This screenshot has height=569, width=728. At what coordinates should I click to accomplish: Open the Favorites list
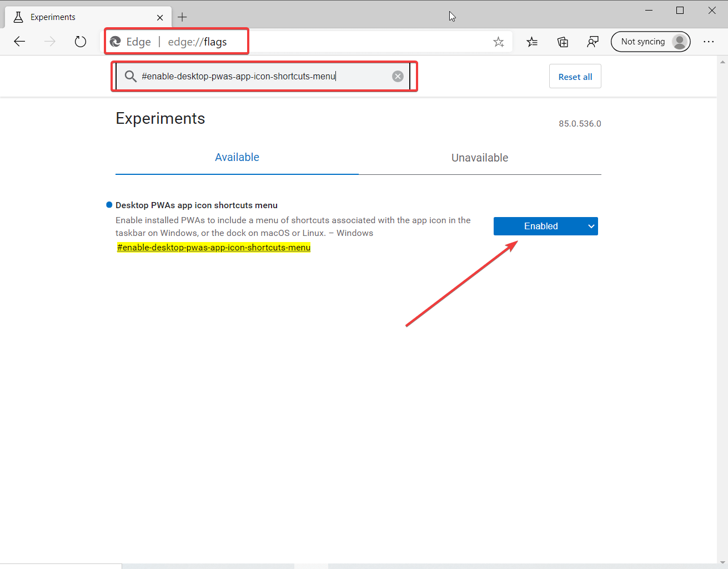pos(532,42)
